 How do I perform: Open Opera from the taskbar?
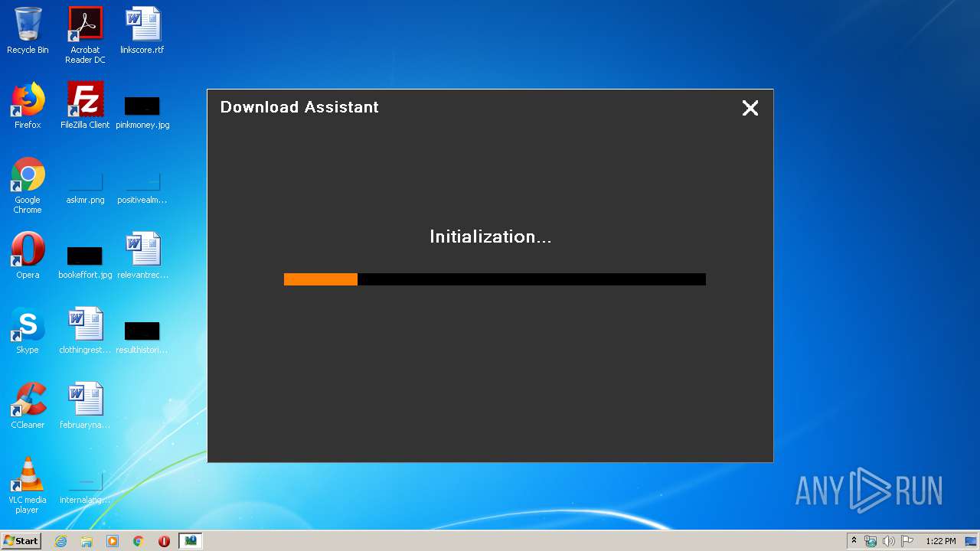pos(164,541)
